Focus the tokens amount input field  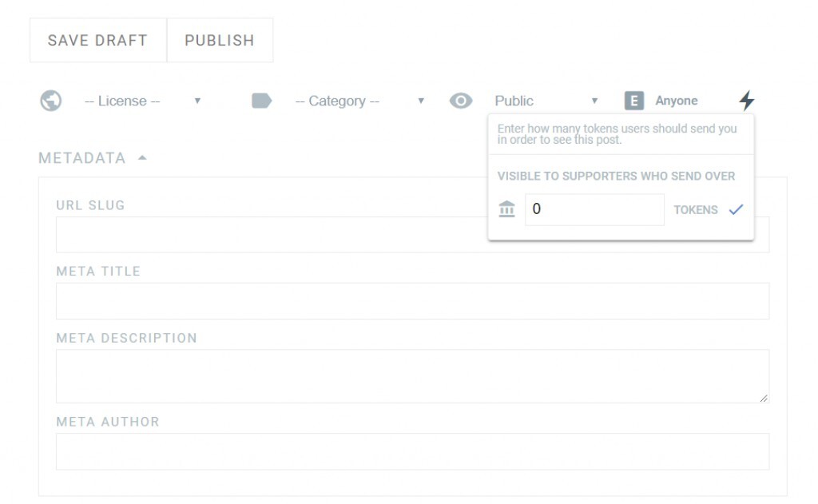pos(594,209)
